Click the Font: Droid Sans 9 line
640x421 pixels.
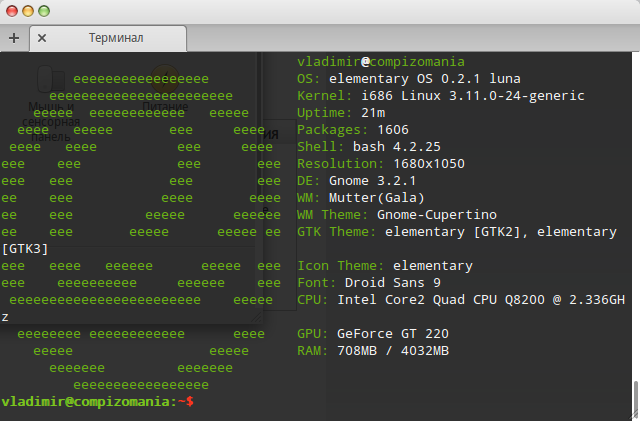pos(369,283)
